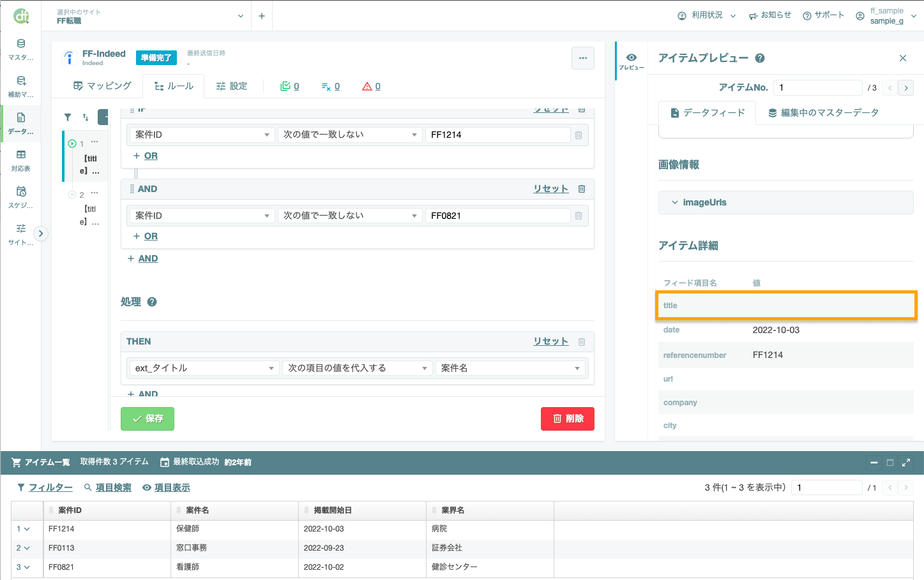Delete the FF0821 condition row

coord(579,216)
